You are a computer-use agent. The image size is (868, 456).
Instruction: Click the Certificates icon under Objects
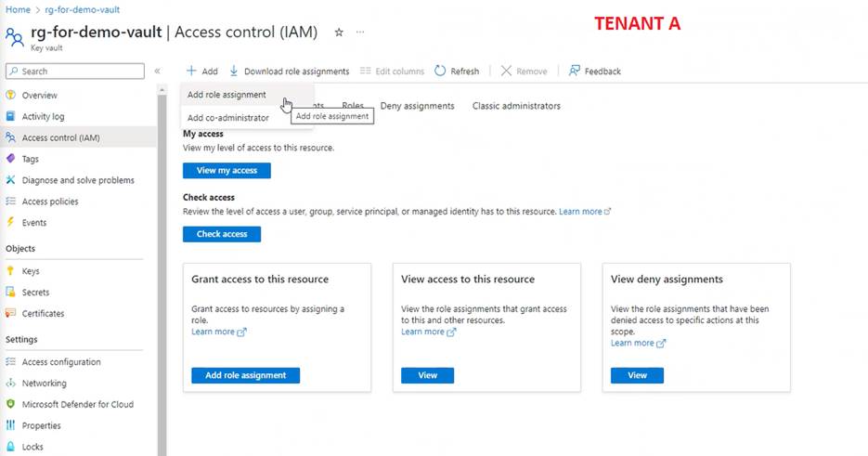pos(10,312)
